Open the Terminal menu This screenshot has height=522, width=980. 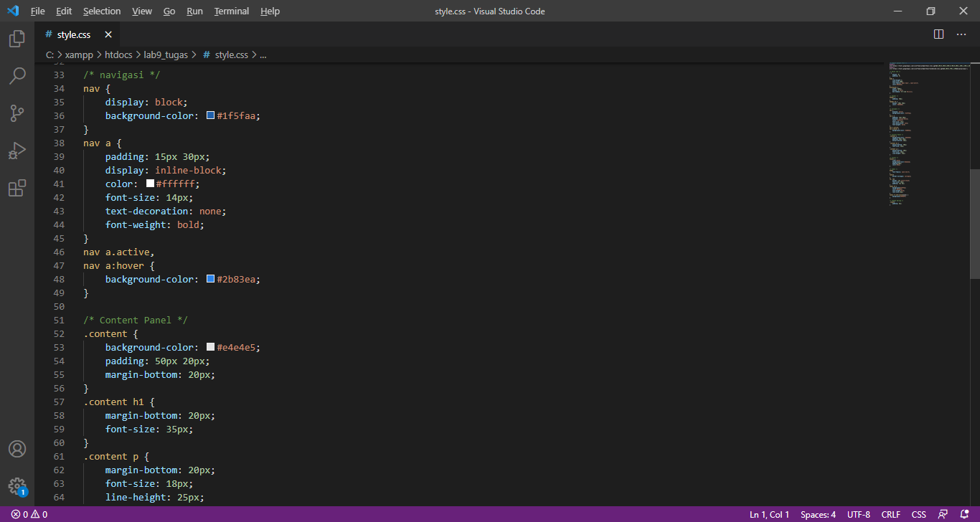(232, 11)
